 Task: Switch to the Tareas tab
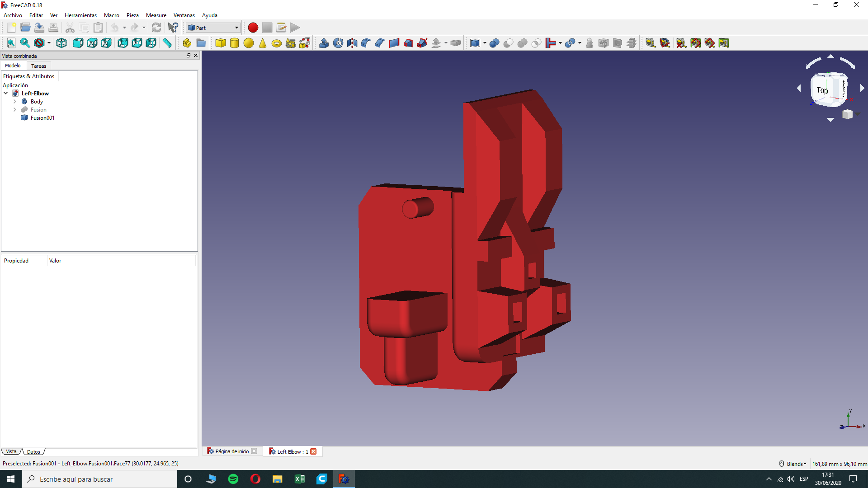tap(38, 66)
